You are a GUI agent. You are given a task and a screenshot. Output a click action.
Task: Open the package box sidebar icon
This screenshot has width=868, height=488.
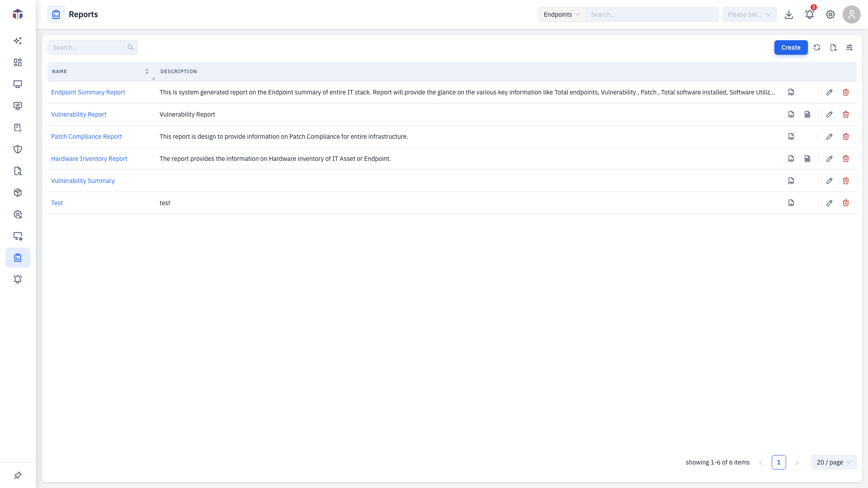[18, 192]
